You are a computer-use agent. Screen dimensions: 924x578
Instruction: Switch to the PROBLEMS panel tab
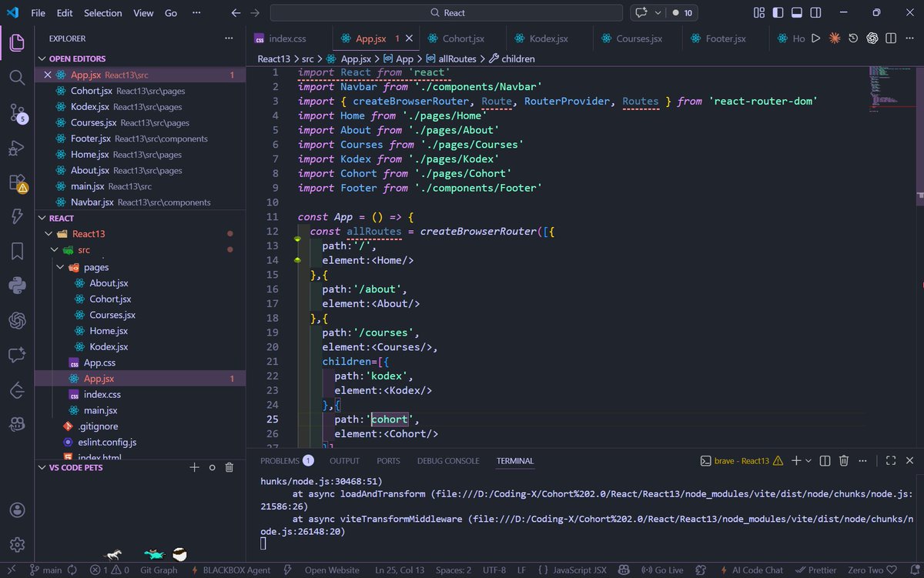[286, 460]
